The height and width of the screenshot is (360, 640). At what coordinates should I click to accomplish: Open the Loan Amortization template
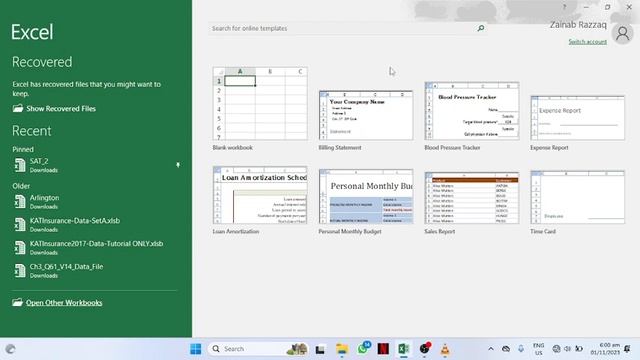click(x=260, y=195)
